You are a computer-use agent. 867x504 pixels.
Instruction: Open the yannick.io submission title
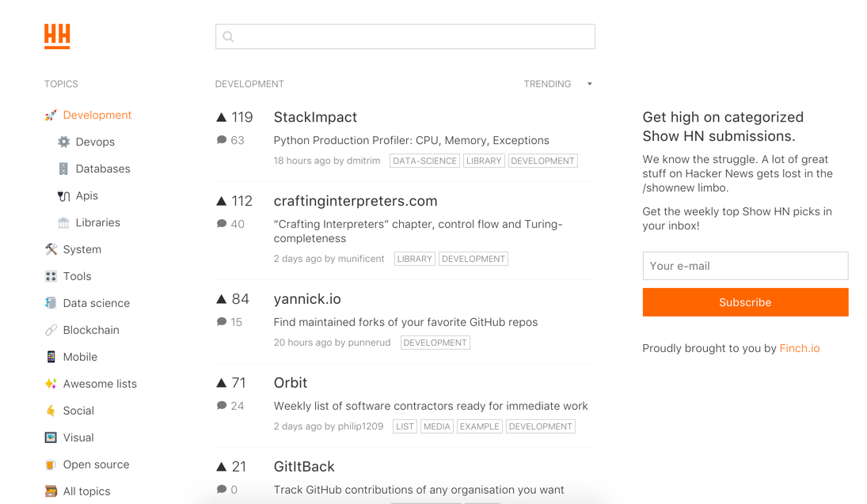pyautogui.click(x=307, y=299)
